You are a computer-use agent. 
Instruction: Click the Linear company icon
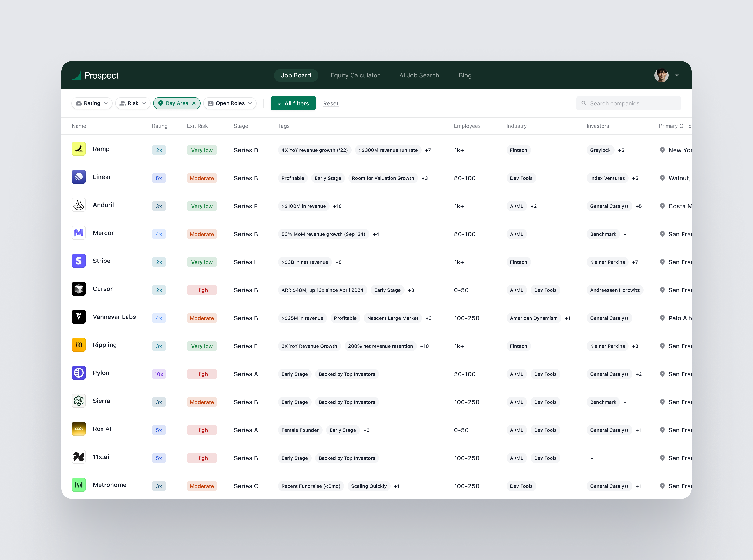79,177
